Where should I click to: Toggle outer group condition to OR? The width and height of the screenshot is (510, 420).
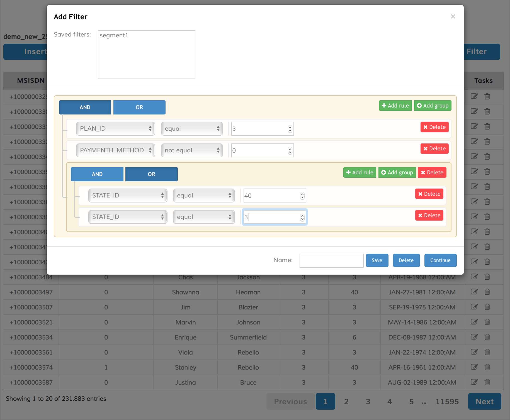click(x=139, y=107)
